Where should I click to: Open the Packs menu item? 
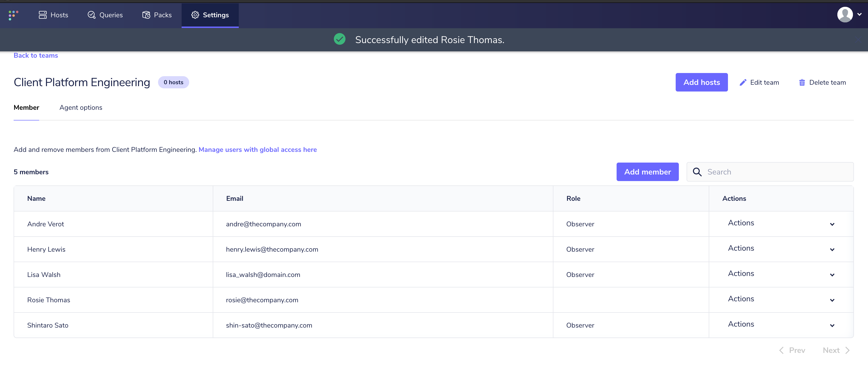pyautogui.click(x=157, y=15)
